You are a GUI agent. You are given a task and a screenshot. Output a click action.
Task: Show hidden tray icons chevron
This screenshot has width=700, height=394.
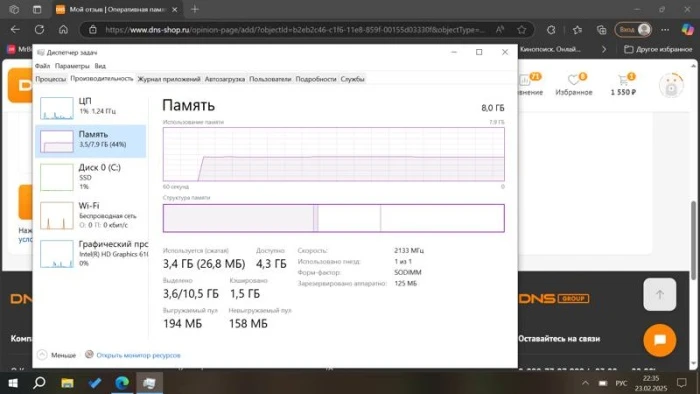[x=585, y=383]
